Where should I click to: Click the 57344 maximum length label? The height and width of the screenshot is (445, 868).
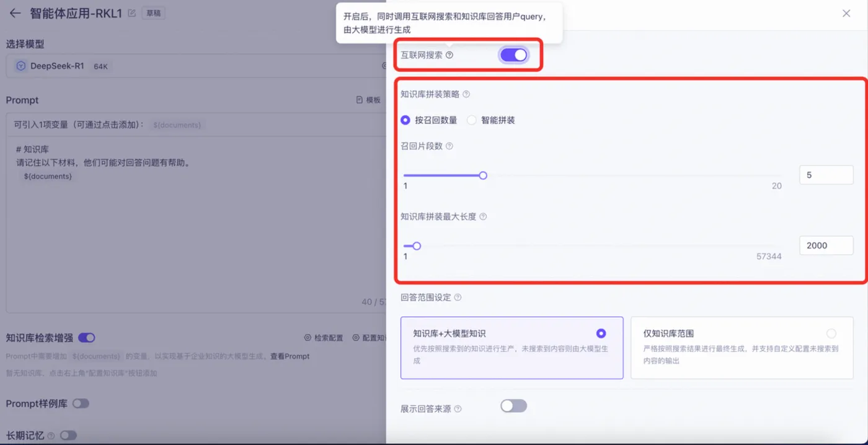coord(769,256)
